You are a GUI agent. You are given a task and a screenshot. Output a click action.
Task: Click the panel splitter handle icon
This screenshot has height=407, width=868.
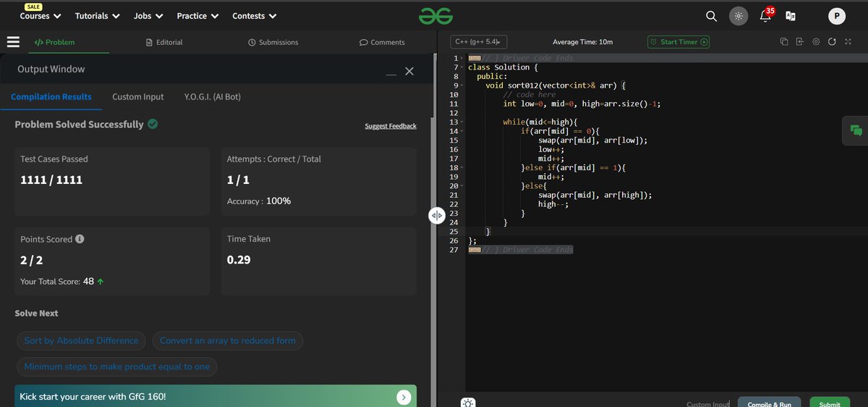437,216
